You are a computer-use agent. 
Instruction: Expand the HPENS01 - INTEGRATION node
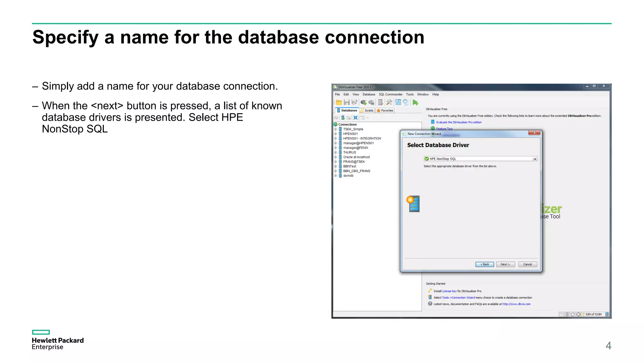pyautogui.click(x=336, y=139)
